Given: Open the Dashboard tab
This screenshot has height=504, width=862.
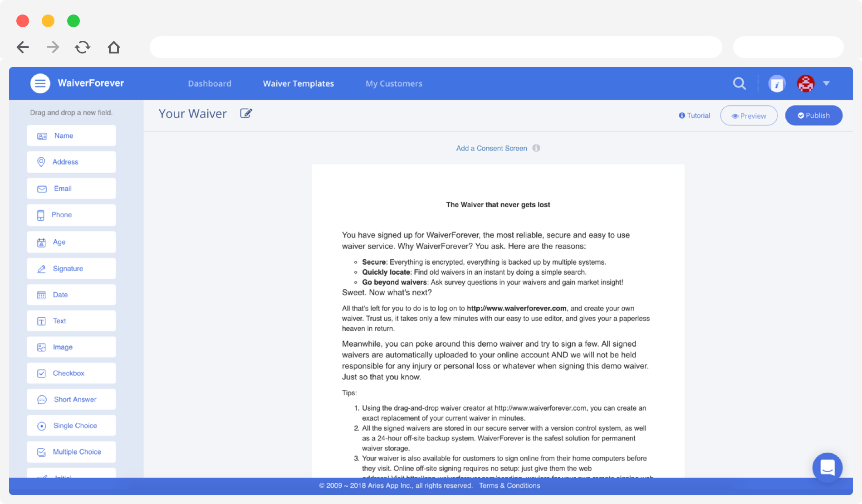Looking at the screenshot, I should pyautogui.click(x=210, y=83).
